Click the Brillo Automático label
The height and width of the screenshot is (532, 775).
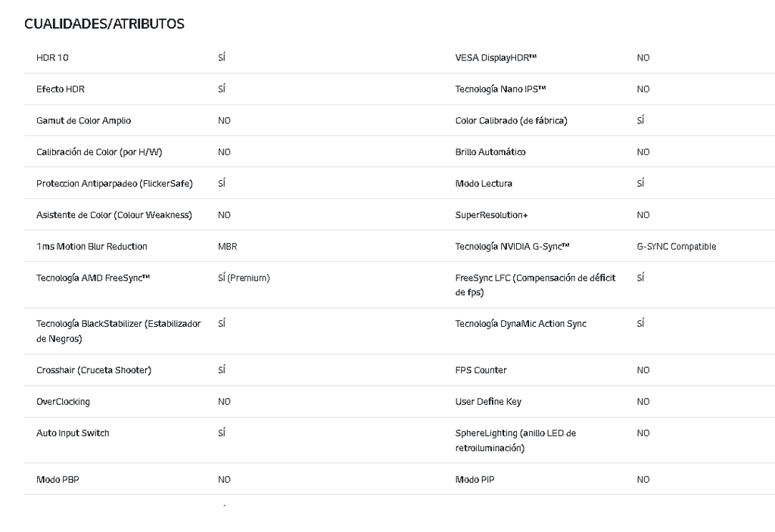pyautogui.click(x=490, y=152)
